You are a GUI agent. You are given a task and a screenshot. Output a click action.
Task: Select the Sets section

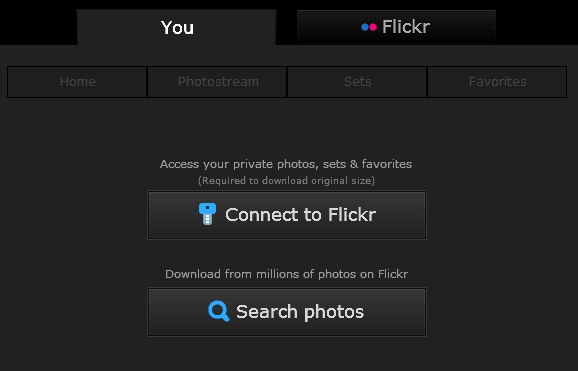coord(357,82)
